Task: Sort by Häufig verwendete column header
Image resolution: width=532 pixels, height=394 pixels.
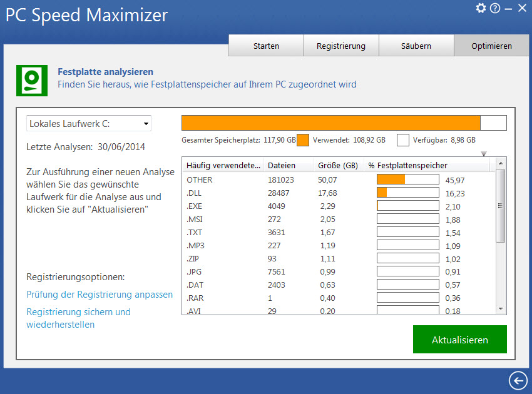Action: click(223, 166)
